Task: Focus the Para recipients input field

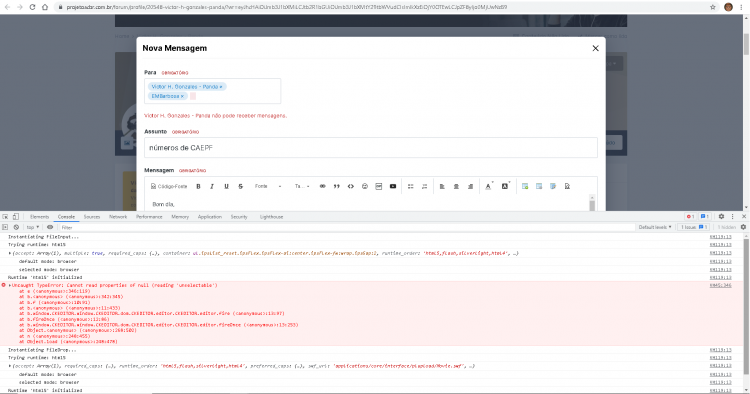Action: (212, 91)
